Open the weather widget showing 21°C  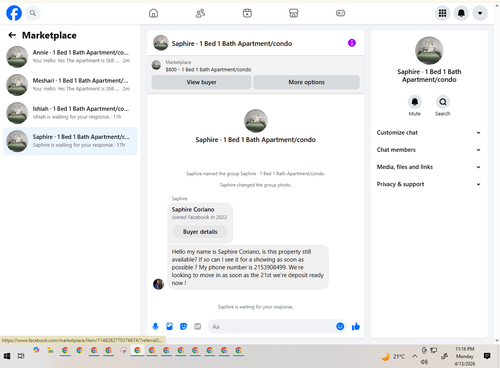tap(393, 356)
